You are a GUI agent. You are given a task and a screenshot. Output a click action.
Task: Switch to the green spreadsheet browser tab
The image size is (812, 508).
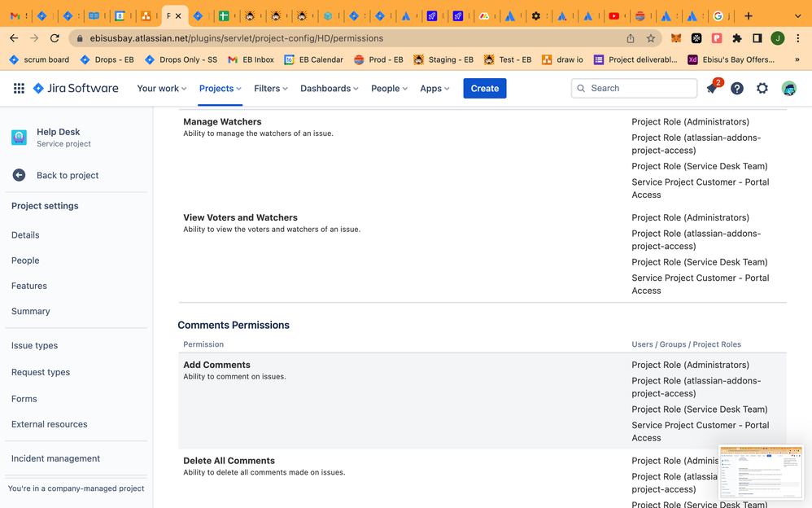click(224, 16)
